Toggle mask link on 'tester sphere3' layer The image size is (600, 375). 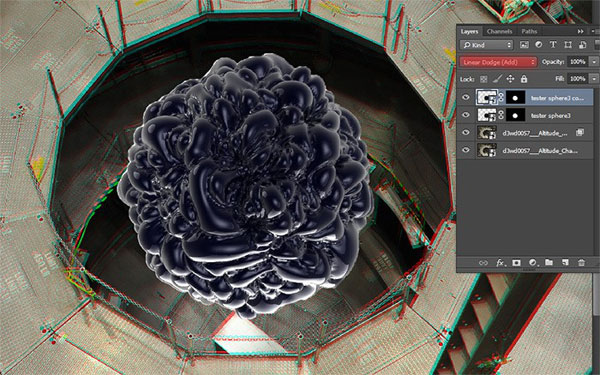[501, 115]
